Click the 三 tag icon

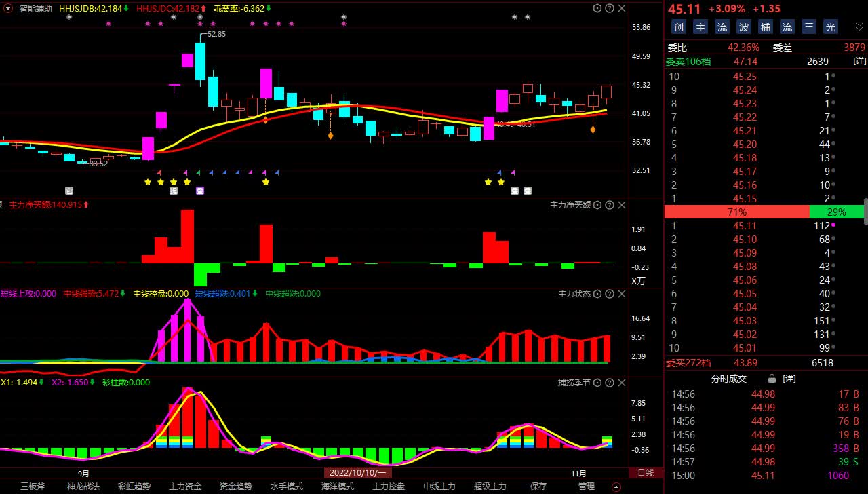[x=809, y=27]
